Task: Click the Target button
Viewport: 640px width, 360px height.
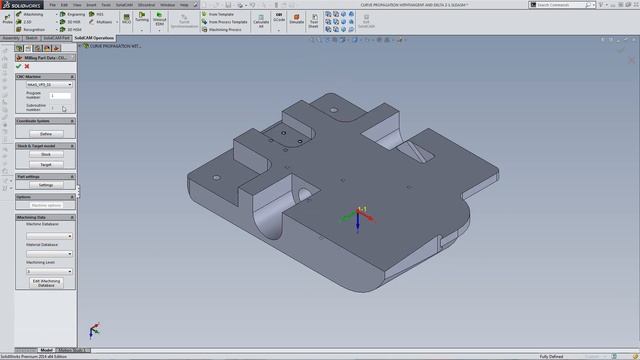Action: click(x=46, y=165)
